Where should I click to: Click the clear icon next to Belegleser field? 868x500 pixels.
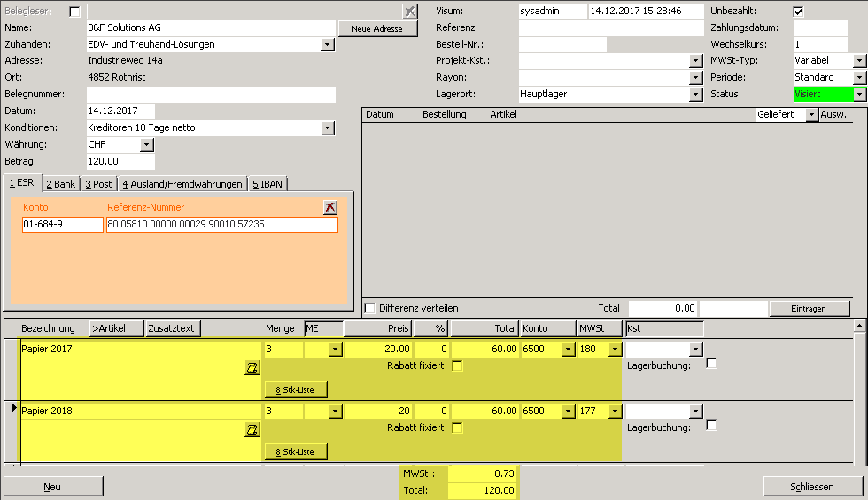409,12
